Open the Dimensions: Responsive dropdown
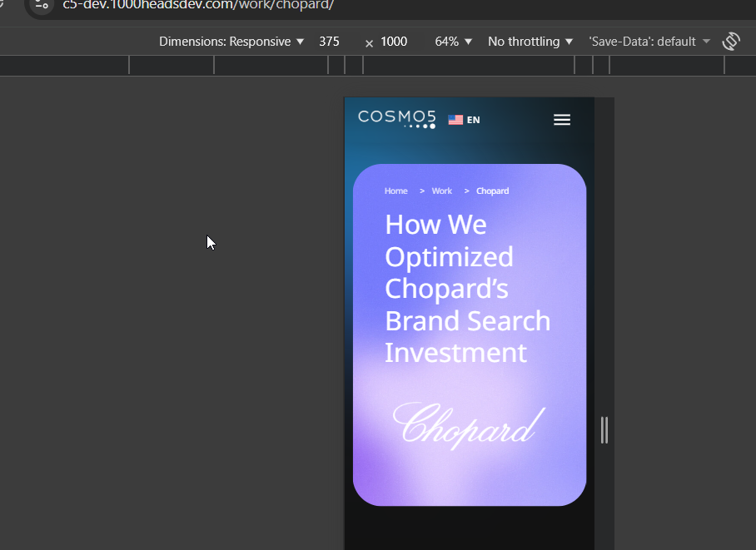This screenshot has height=550, width=756. [231, 42]
